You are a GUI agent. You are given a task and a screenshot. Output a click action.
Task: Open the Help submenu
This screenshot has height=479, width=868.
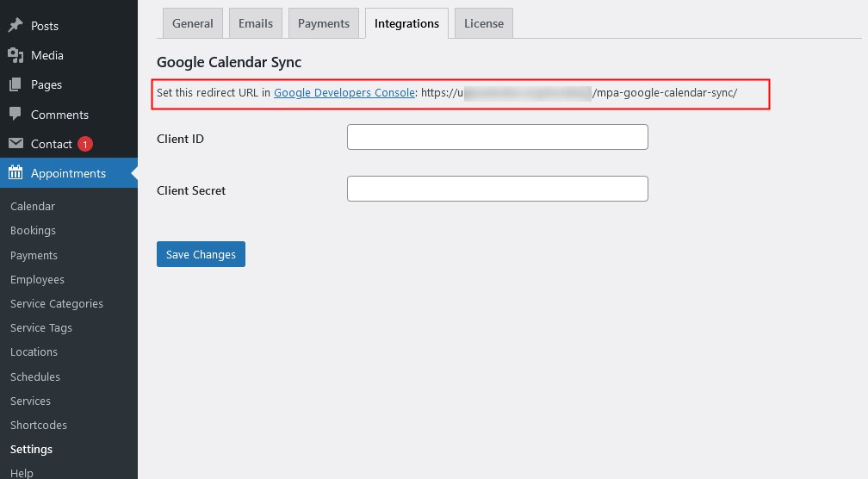tap(22, 473)
